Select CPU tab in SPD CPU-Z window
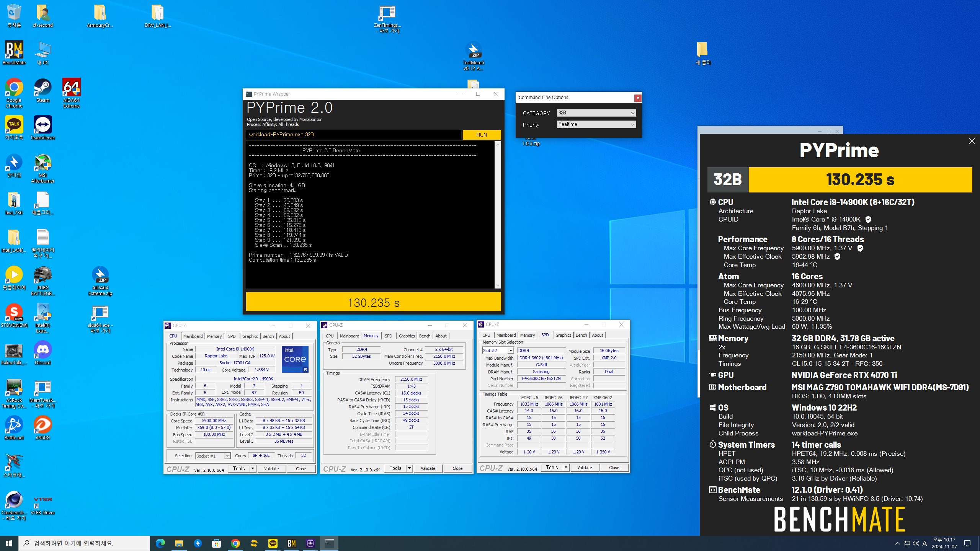Image resolution: width=980 pixels, height=551 pixels. point(486,335)
